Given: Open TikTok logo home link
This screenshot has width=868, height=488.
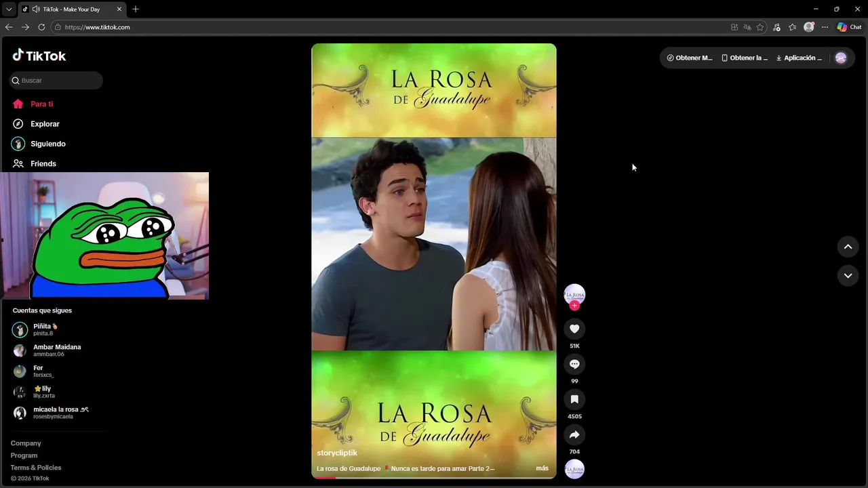Looking at the screenshot, I should tap(39, 56).
